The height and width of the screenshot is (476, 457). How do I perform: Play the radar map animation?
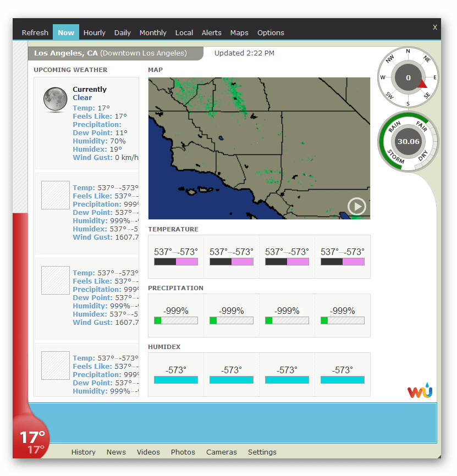pyautogui.click(x=356, y=207)
